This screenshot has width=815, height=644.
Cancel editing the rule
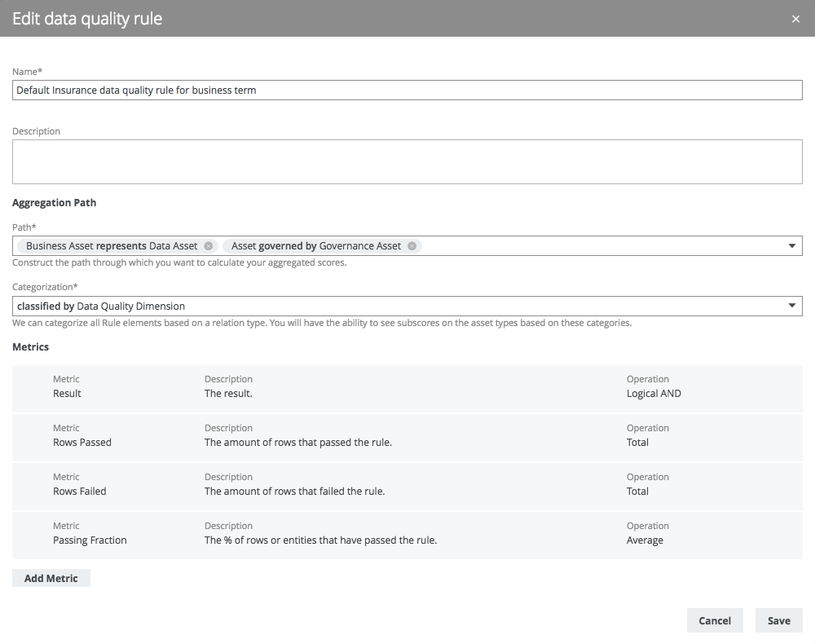point(714,620)
